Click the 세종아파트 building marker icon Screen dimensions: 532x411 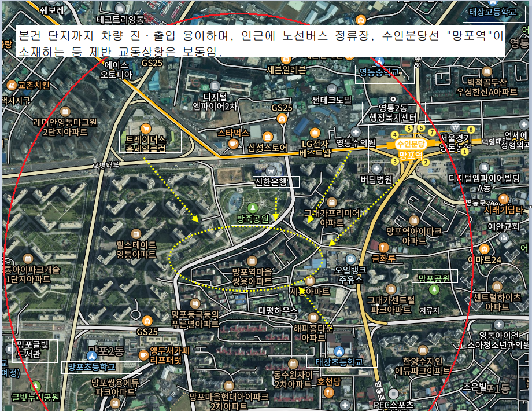pos(309,281)
